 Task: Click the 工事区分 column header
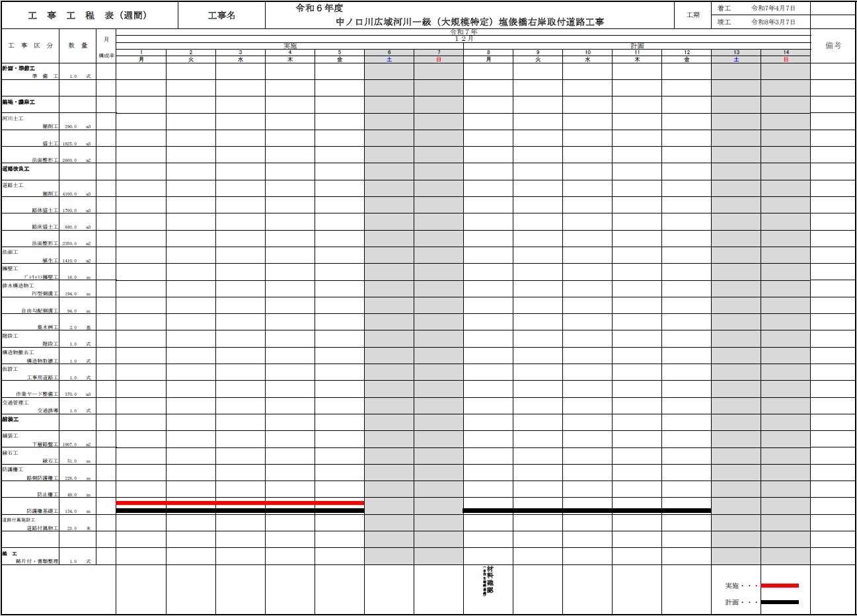(30, 46)
